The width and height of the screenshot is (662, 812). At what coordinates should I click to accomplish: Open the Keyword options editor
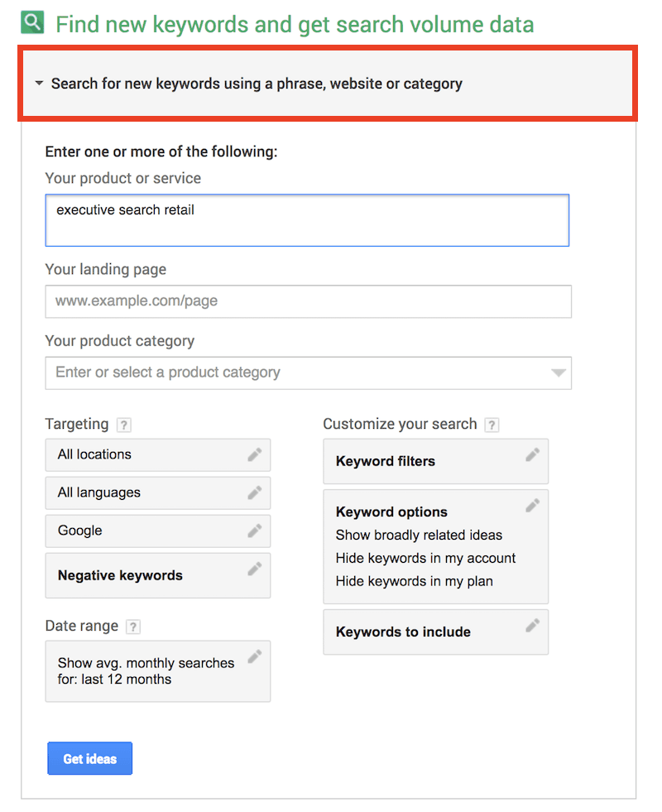pos(533,503)
